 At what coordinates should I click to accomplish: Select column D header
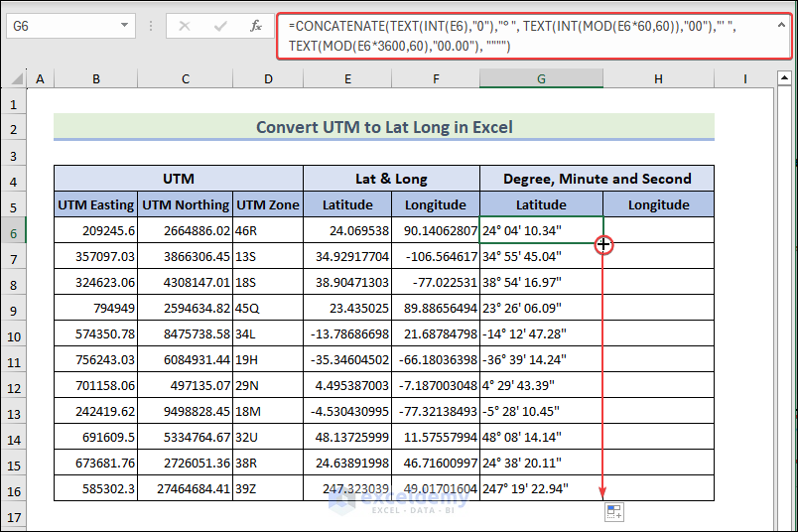tap(268, 79)
